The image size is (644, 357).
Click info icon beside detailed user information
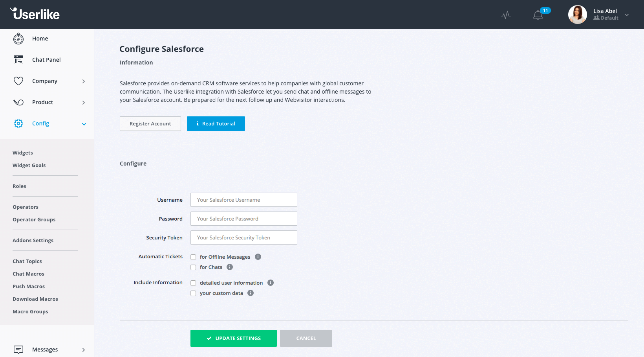click(271, 283)
